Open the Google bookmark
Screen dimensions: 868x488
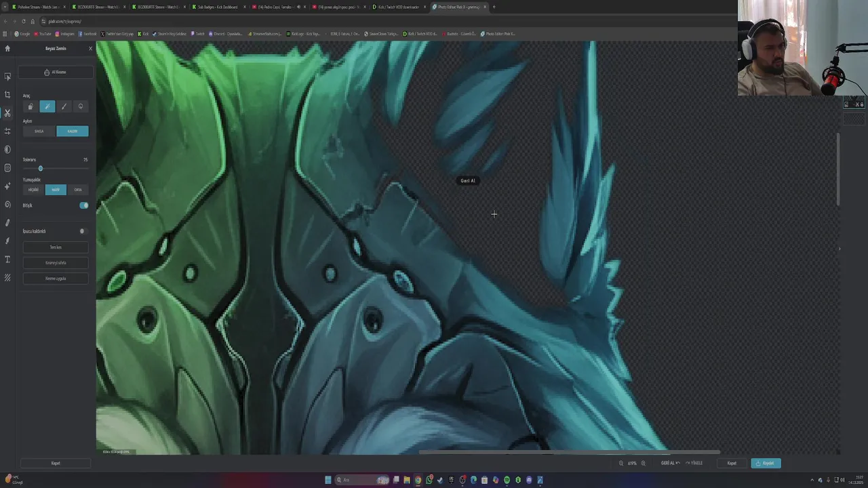23,33
